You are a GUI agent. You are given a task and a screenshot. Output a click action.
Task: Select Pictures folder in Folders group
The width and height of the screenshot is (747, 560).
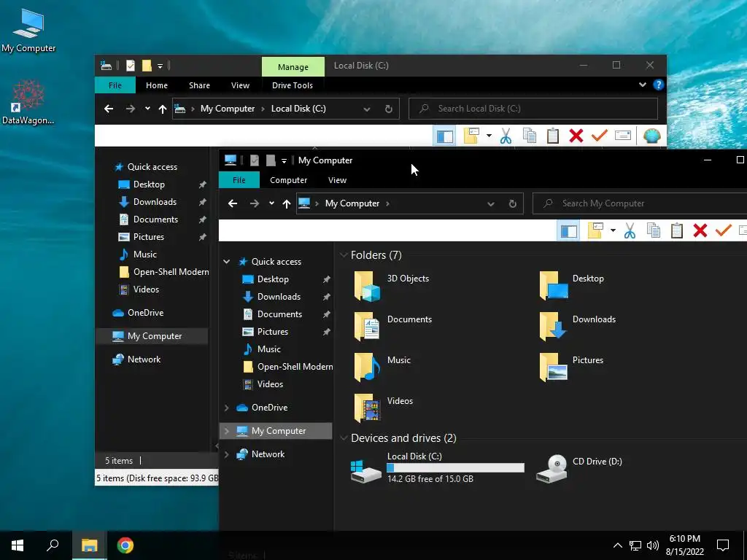click(571, 367)
